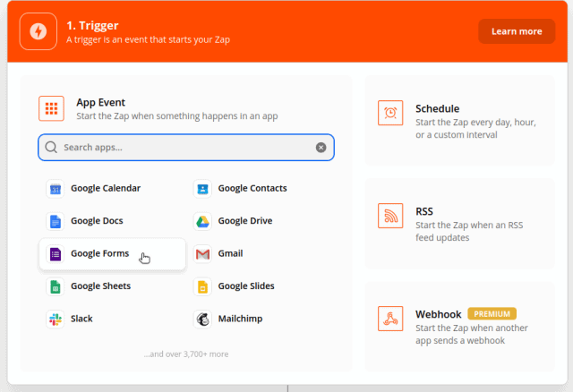This screenshot has height=392, width=573.
Task: Choose the Google Docs icon
Action: click(x=55, y=221)
